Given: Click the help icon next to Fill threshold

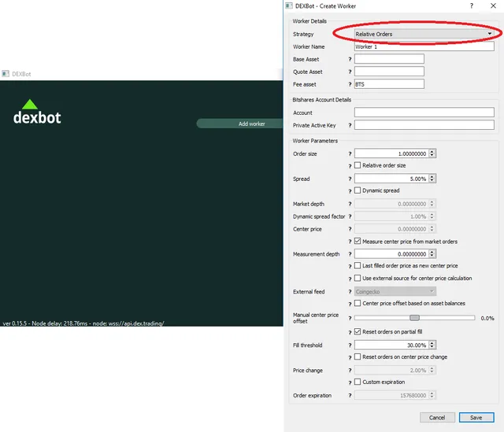Looking at the screenshot, I should click(x=350, y=345).
